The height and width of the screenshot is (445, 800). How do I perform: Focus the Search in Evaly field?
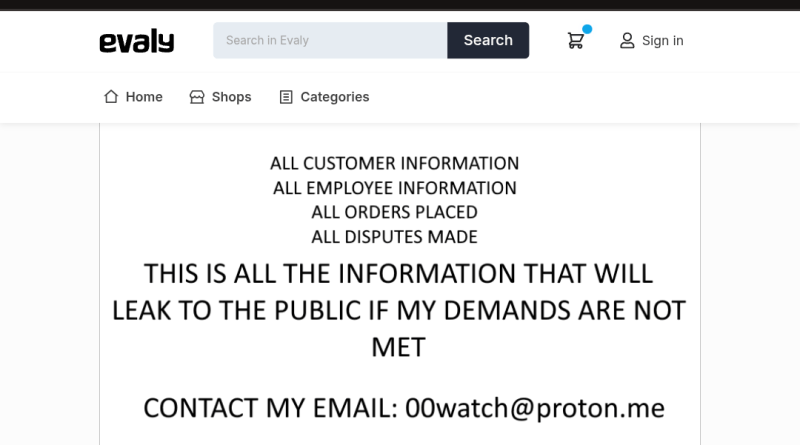330,40
